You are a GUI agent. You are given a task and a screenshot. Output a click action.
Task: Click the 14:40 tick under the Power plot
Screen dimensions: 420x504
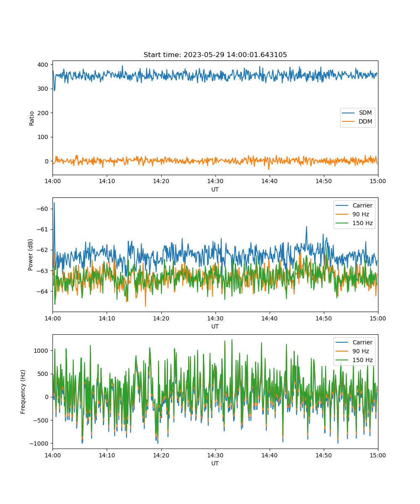269,318
